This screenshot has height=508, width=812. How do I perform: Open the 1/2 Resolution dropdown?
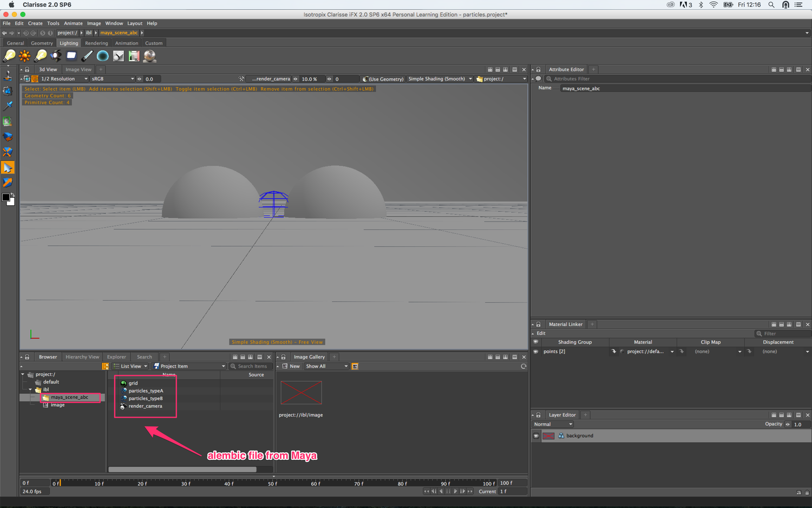click(64, 79)
